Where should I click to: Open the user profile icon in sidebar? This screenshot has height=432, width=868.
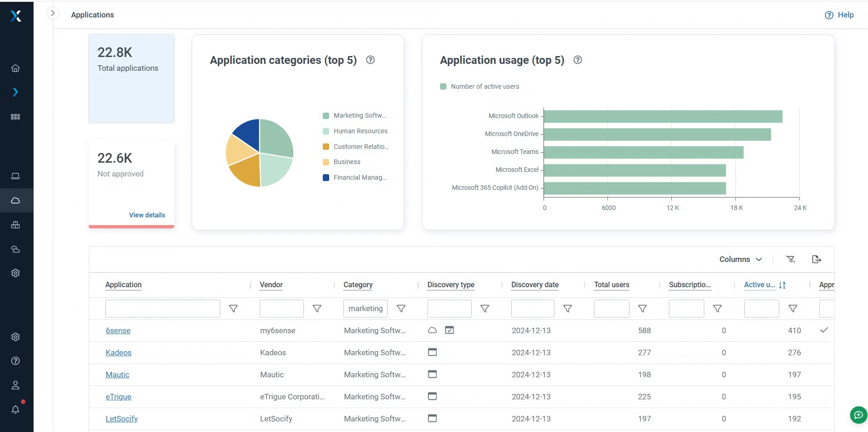15,385
